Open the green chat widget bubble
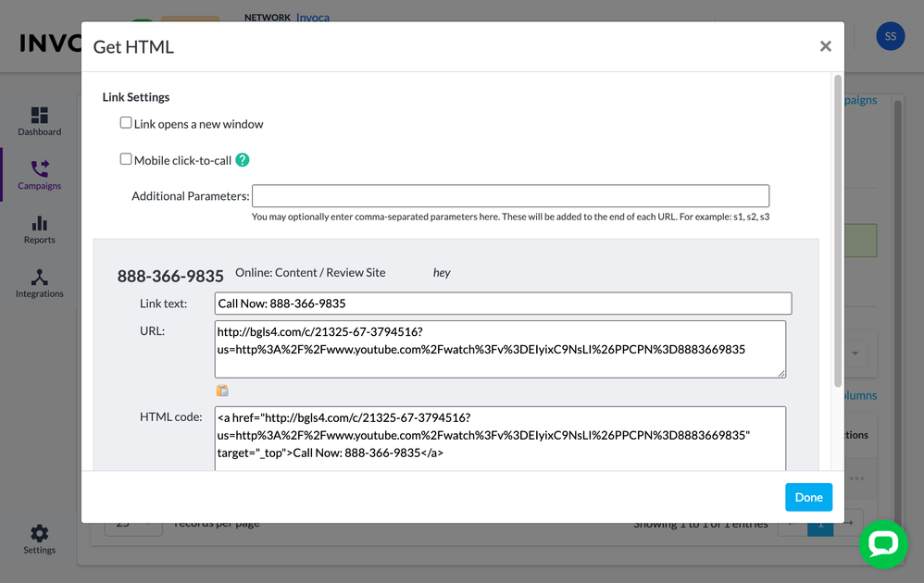Screen dimensions: 924x583 click(883, 544)
